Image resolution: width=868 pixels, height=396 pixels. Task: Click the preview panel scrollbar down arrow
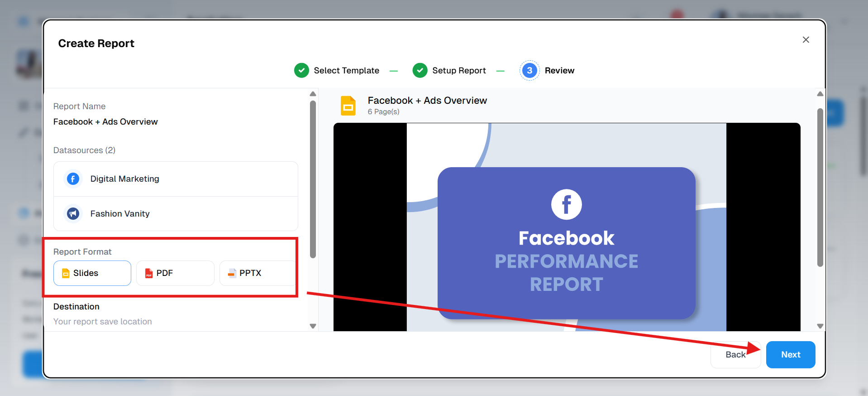coord(820,326)
